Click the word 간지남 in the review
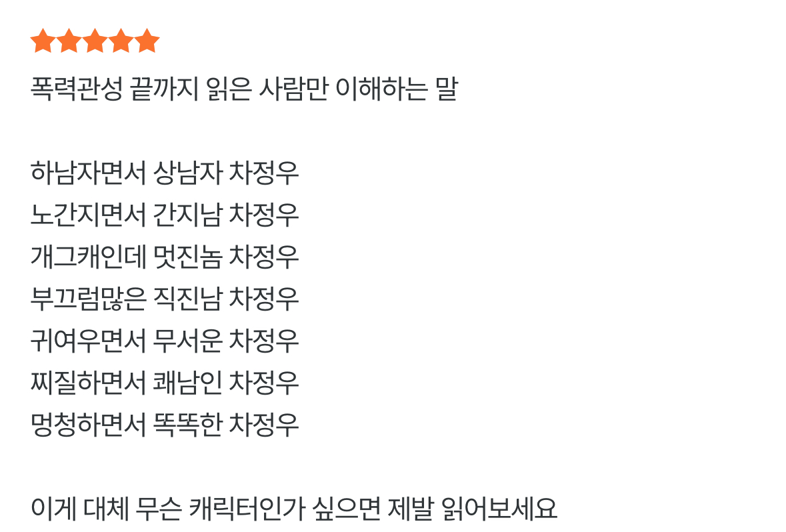786x532 pixels. (187, 215)
